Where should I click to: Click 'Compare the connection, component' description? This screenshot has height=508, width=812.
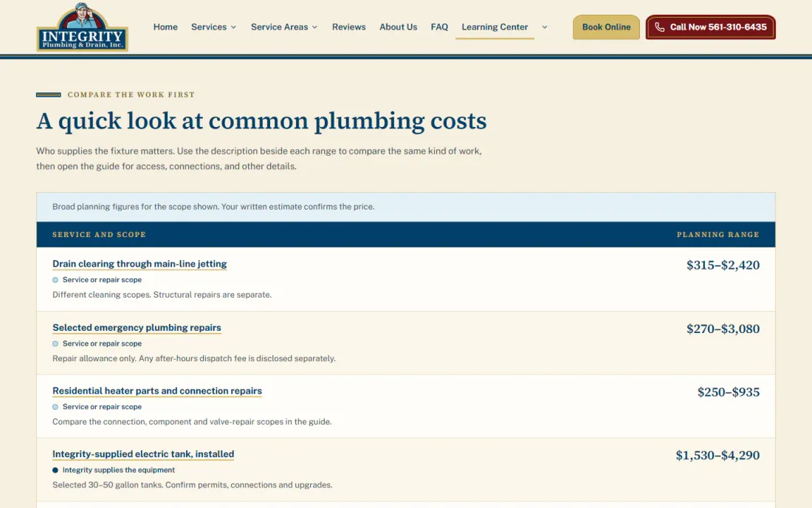(192, 422)
